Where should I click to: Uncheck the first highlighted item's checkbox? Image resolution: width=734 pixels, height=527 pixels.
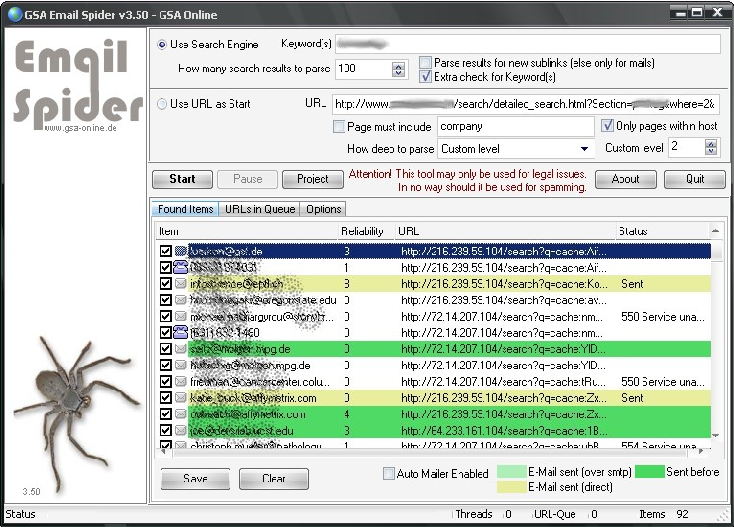point(165,251)
